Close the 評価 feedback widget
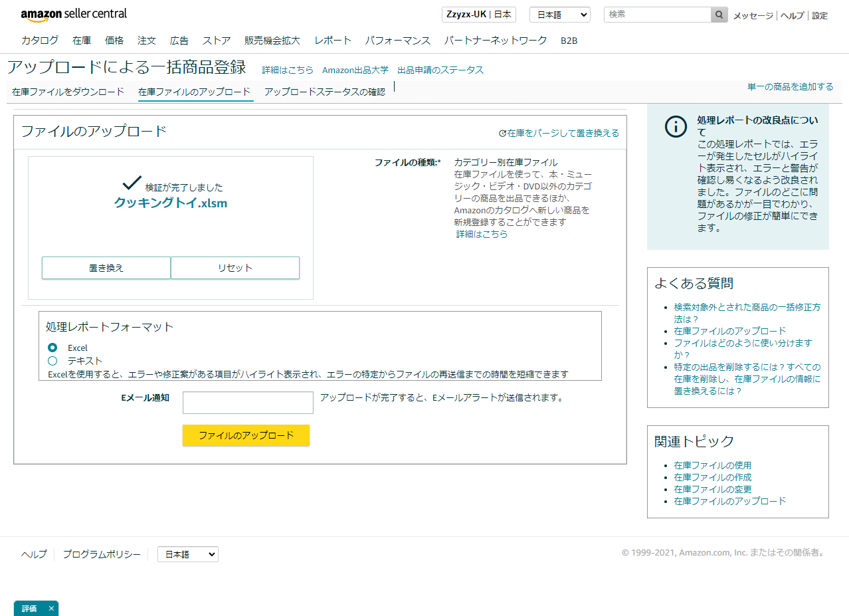849x616 pixels. (51, 608)
